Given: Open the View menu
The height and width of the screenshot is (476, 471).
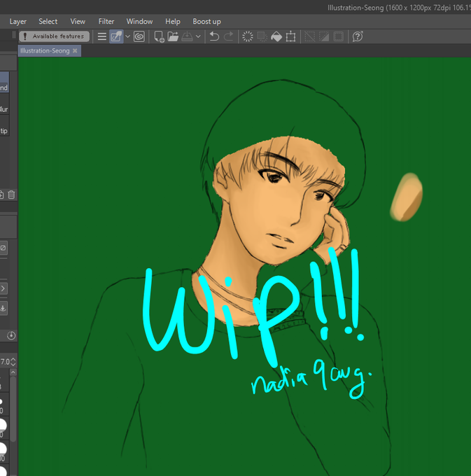Looking at the screenshot, I should point(78,22).
